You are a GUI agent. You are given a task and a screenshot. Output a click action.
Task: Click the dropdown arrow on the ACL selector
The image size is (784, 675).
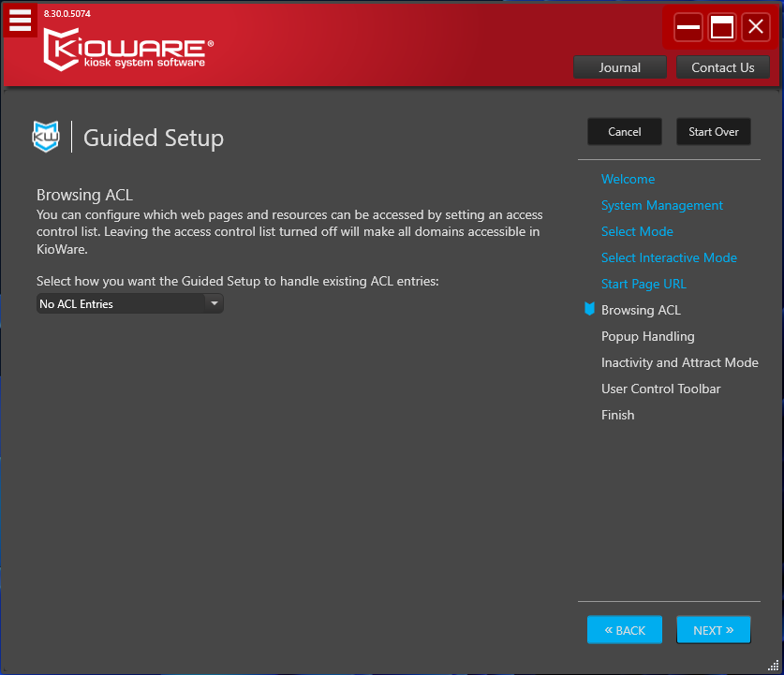[x=214, y=302]
